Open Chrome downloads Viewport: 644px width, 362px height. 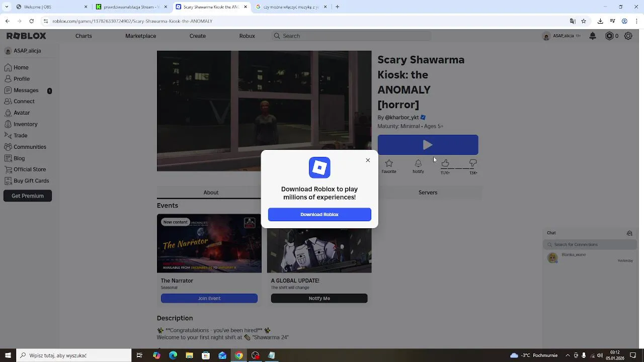pyautogui.click(x=600, y=21)
